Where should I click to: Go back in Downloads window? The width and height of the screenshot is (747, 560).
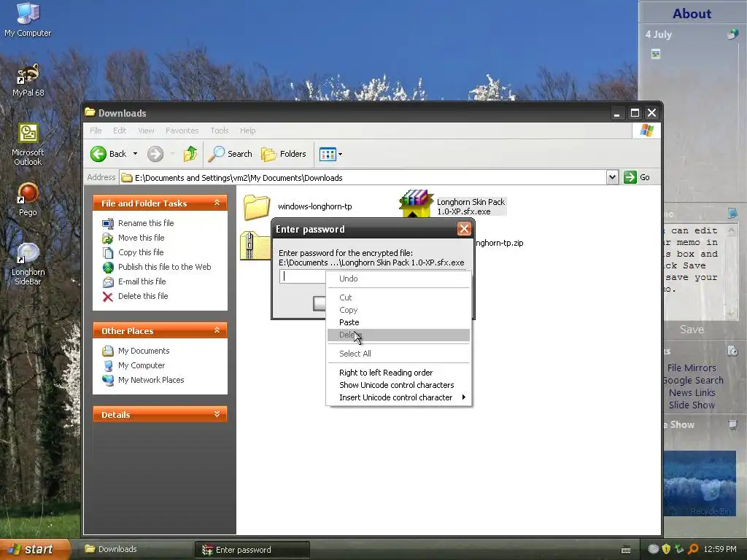click(109, 154)
